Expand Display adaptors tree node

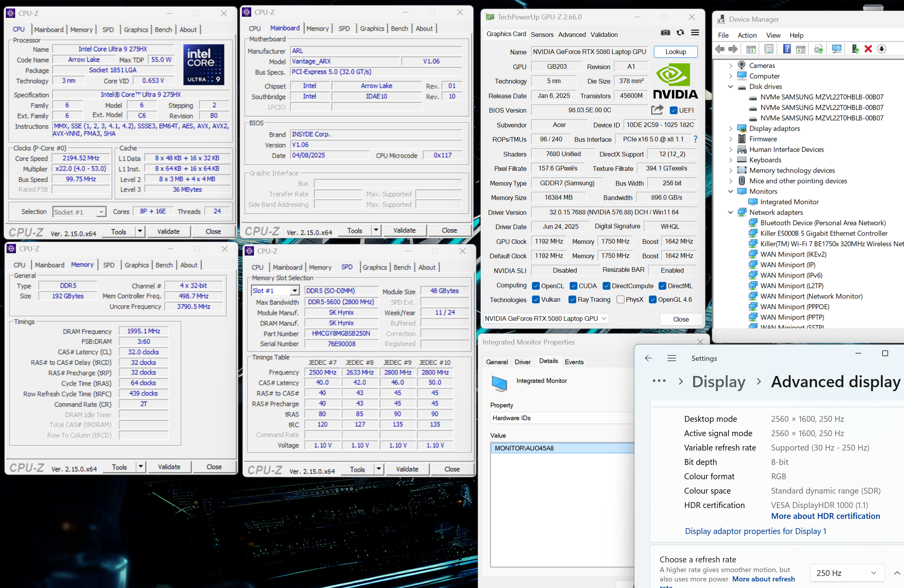[730, 129]
